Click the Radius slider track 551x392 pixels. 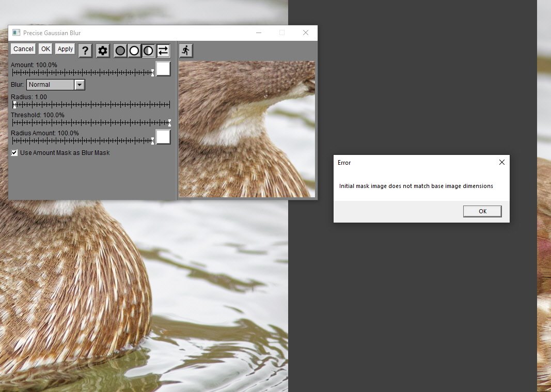click(91, 105)
